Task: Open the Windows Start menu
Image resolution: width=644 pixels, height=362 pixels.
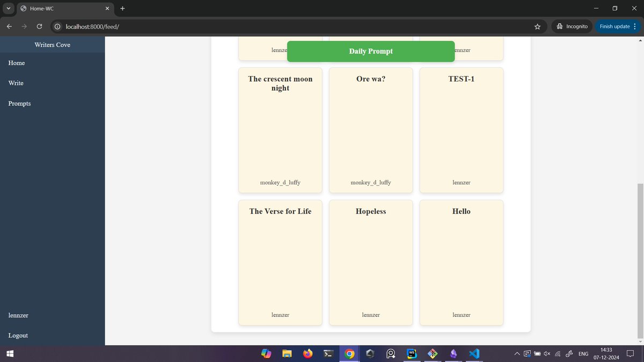Action: 9,354
